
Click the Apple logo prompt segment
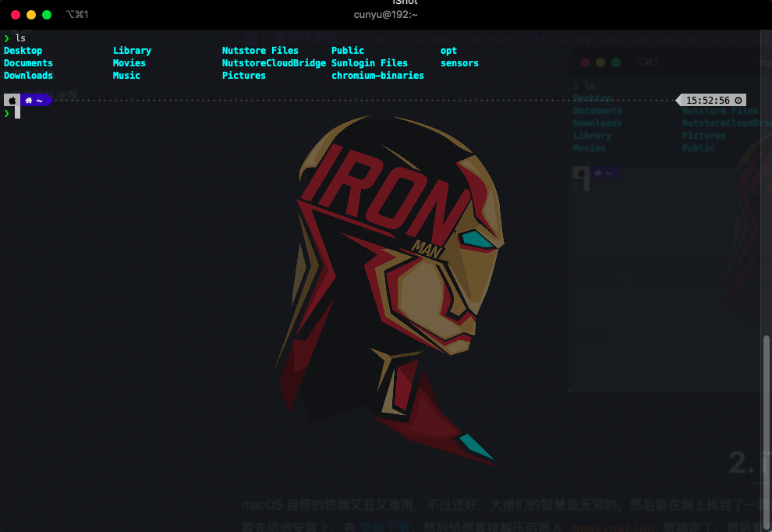(12, 100)
